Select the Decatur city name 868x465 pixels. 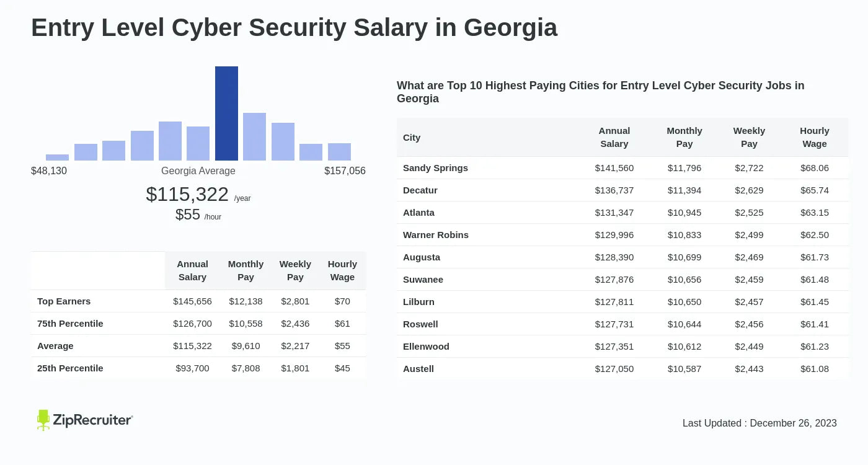(420, 190)
